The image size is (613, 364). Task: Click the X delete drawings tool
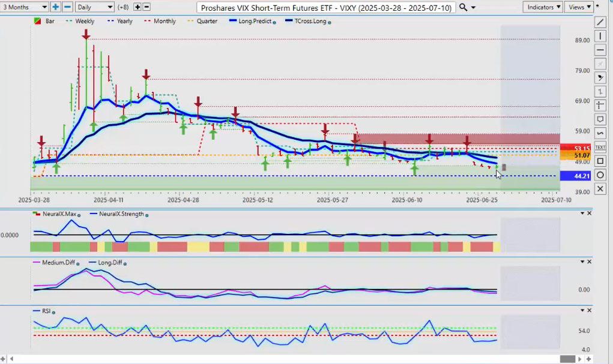pos(600,189)
